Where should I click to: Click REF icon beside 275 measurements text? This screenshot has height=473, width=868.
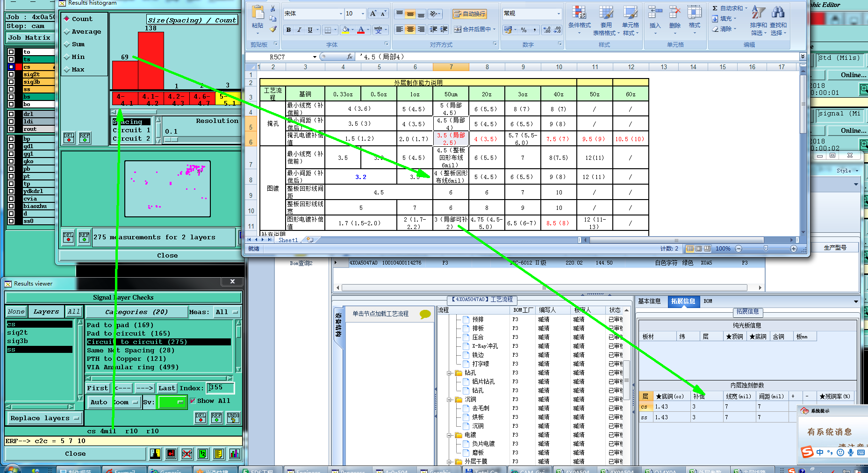click(84, 237)
